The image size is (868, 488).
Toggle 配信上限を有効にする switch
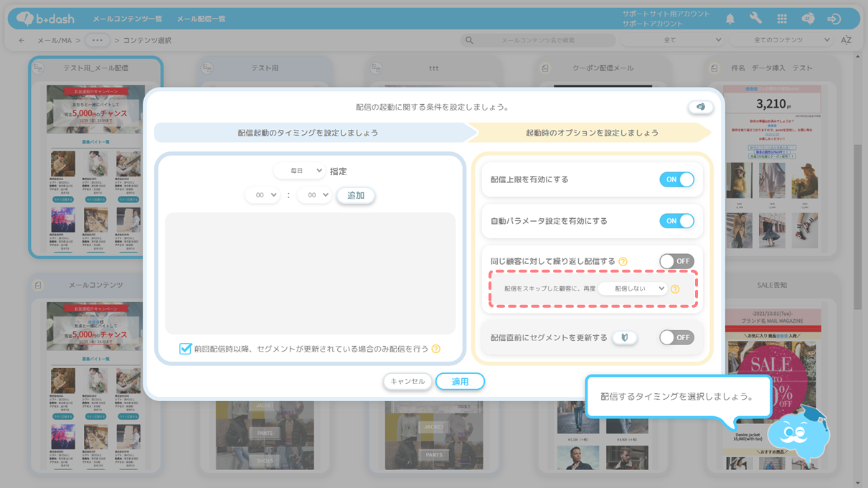click(676, 179)
